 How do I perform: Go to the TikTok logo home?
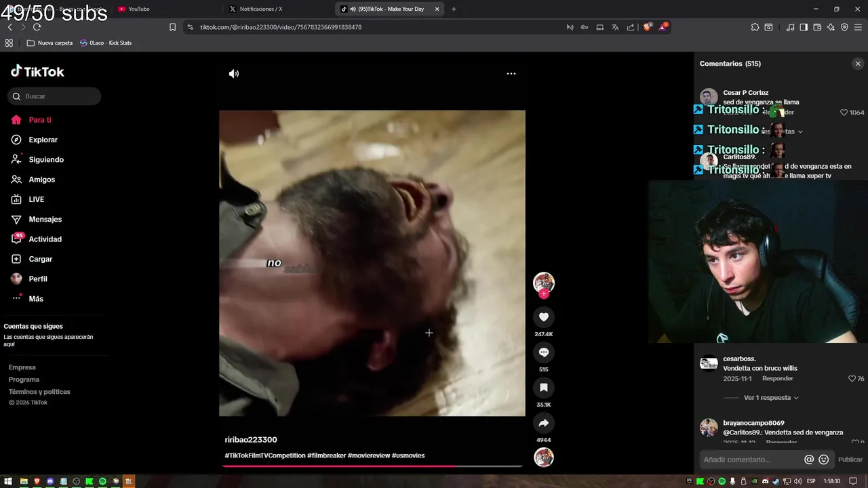point(37,71)
